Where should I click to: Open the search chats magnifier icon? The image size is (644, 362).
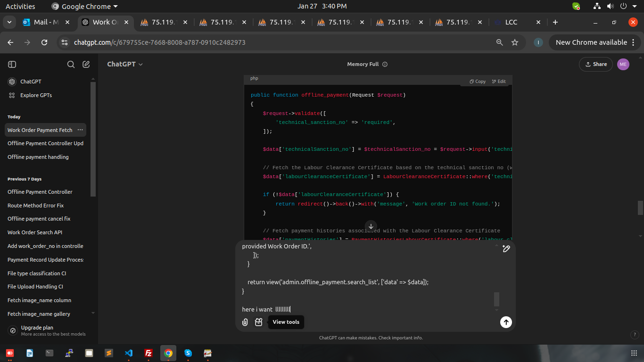coord(71,65)
